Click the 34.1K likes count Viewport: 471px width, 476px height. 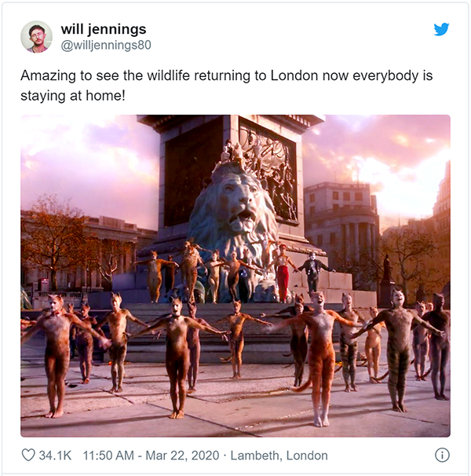click(55, 456)
